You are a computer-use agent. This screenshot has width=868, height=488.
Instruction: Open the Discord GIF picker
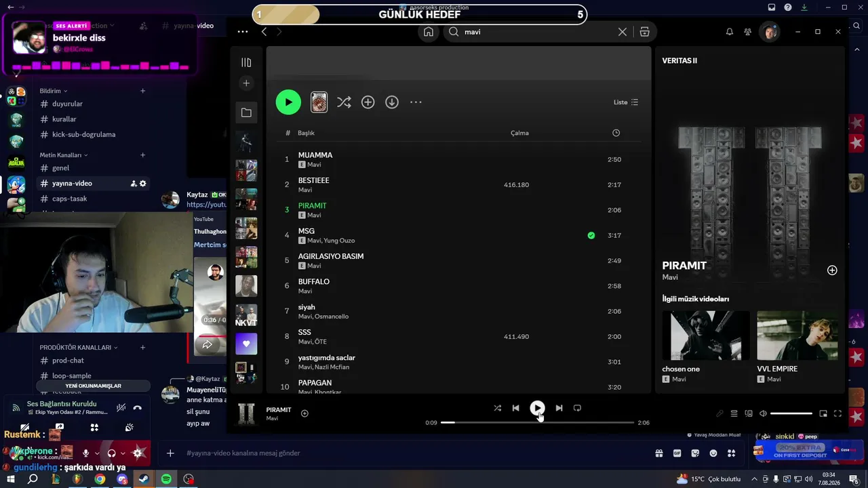pyautogui.click(x=677, y=453)
